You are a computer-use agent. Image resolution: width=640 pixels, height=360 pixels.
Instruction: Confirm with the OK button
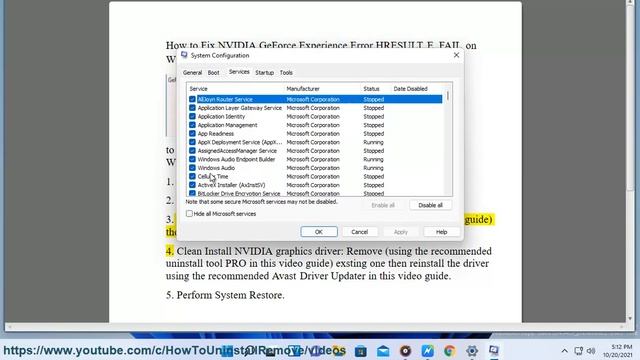[x=319, y=232]
